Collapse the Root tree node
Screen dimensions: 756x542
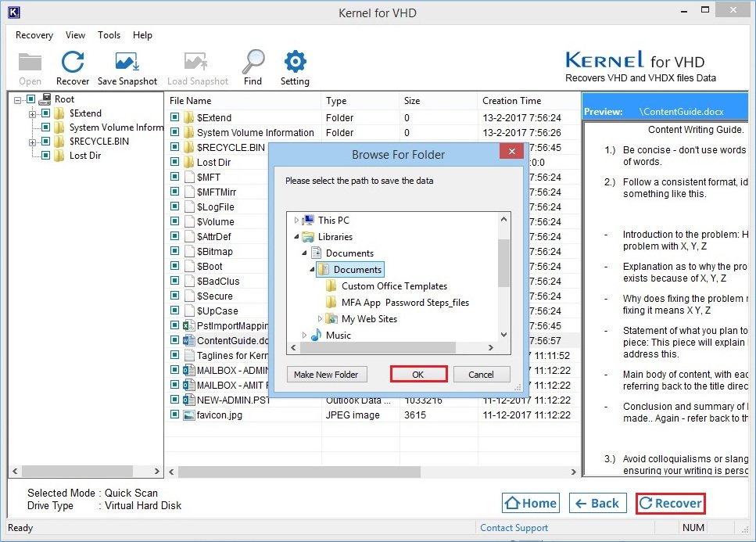pos(18,100)
